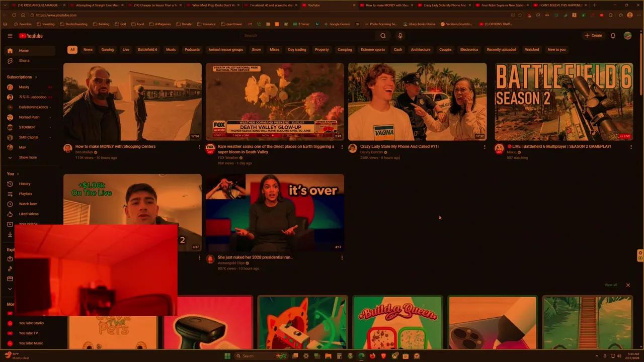
Task: Open File Explorer from the taskbar
Action: point(328,356)
